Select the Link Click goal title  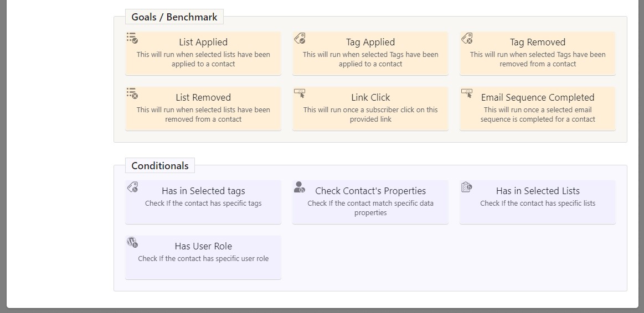coord(370,98)
